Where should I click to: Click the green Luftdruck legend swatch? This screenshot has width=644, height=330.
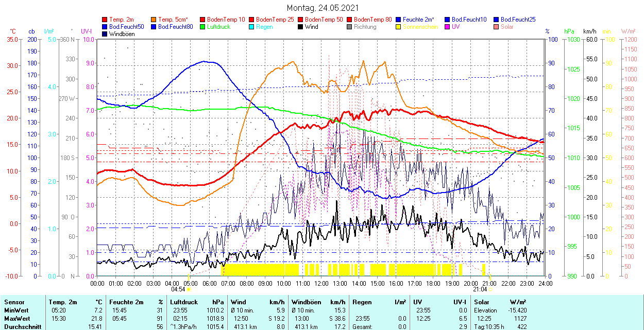click(x=202, y=27)
